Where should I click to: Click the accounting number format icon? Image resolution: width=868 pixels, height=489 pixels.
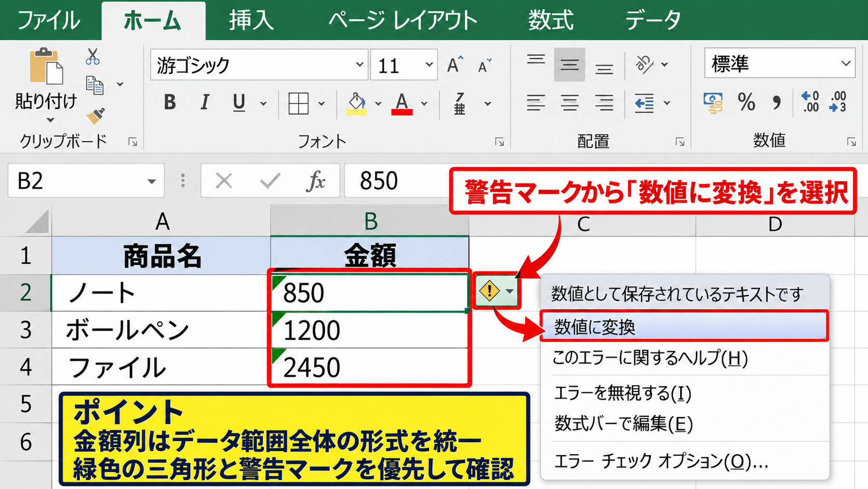pos(713,103)
